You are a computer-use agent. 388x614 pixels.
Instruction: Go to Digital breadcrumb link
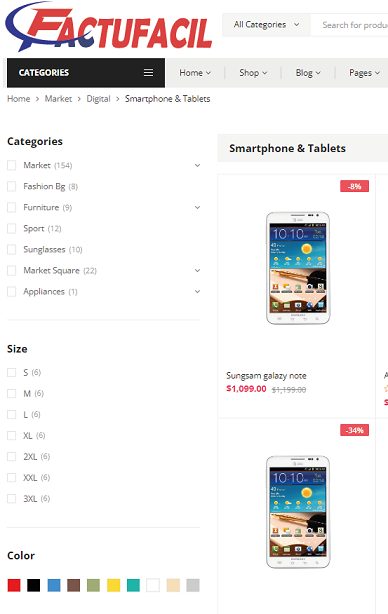click(98, 99)
